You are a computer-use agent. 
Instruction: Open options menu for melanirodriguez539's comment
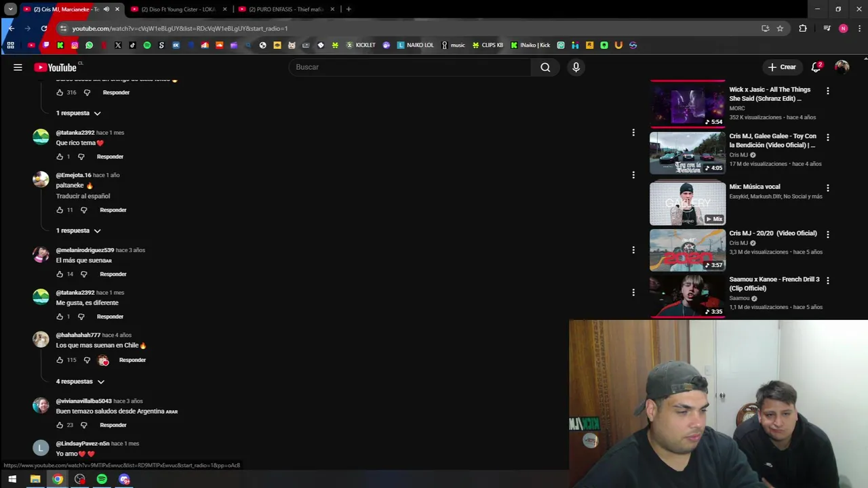[x=633, y=250]
